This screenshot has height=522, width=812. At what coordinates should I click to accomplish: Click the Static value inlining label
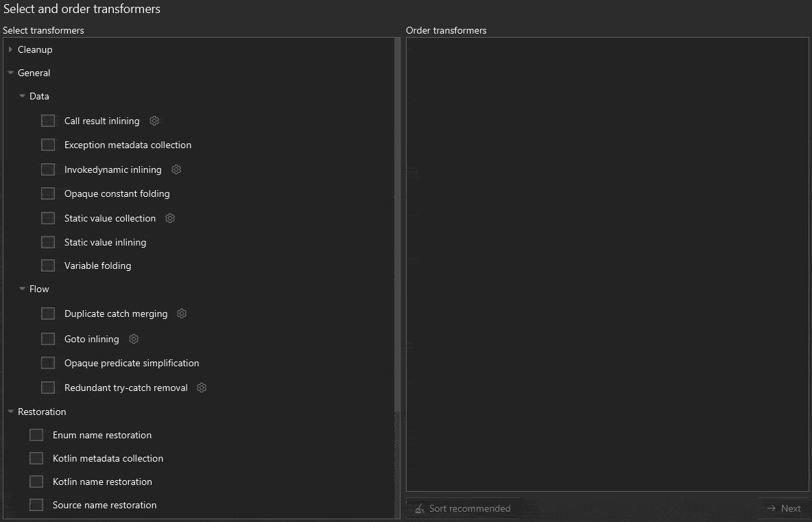(105, 242)
